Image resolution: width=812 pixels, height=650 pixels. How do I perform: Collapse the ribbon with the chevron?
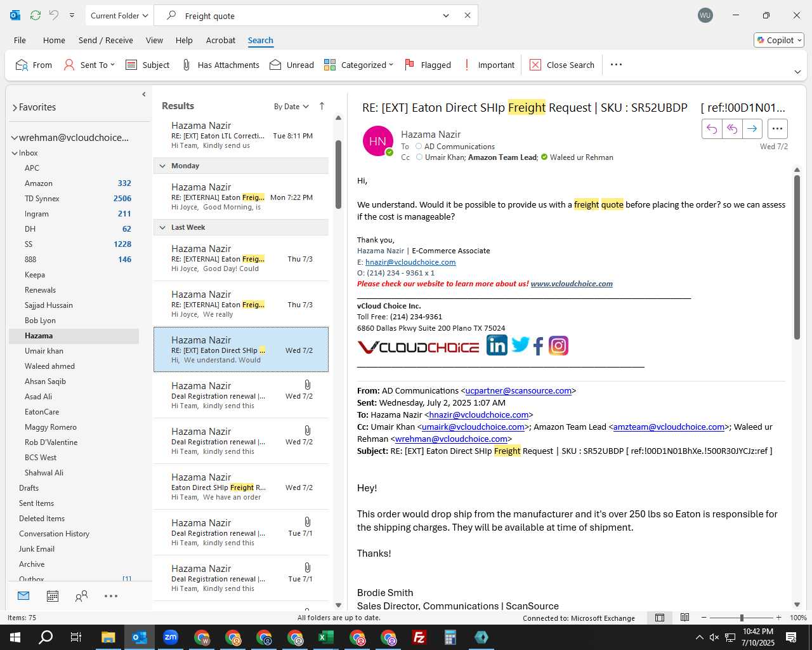(x=797, y=72)
